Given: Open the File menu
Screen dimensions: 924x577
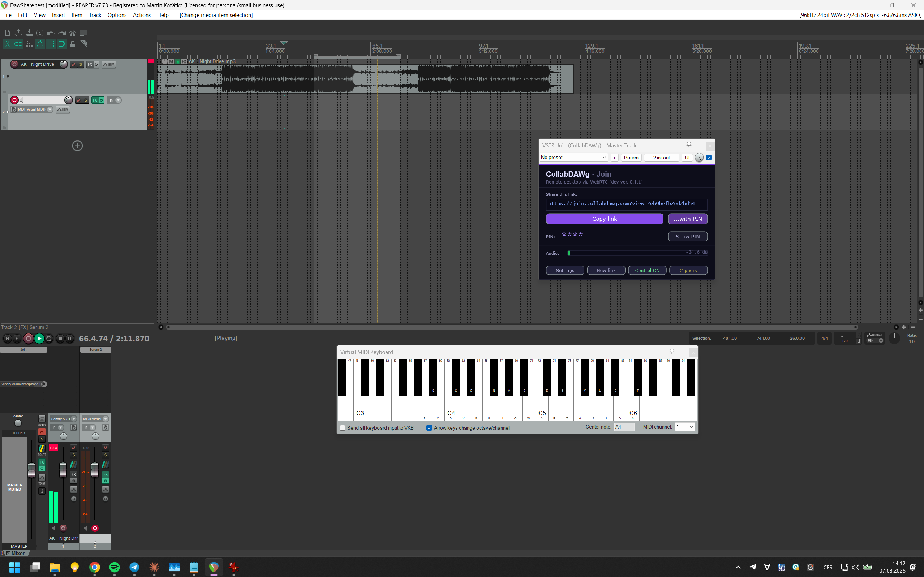Looking at the screenshot, I should point(7,15).
